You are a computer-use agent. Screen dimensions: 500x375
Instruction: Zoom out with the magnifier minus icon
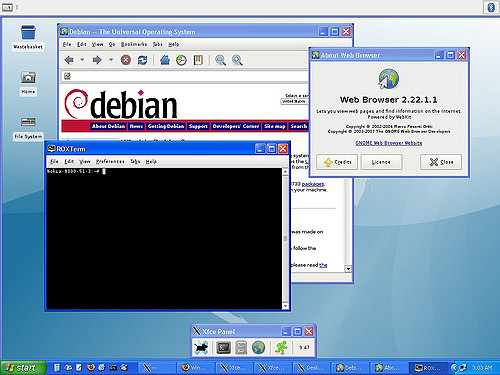tap(220, 60)
